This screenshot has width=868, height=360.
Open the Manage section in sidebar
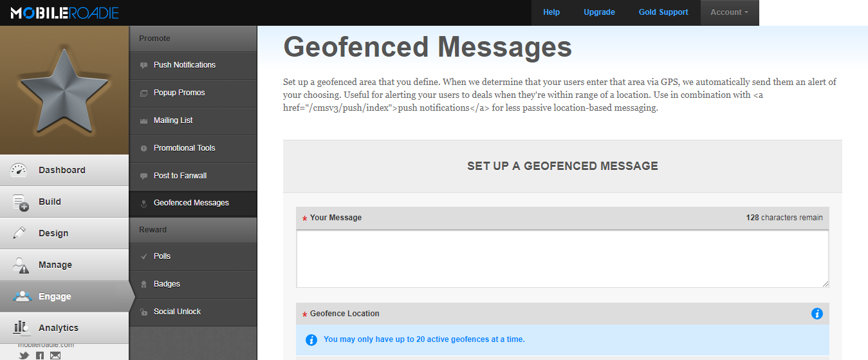[64, 265]
